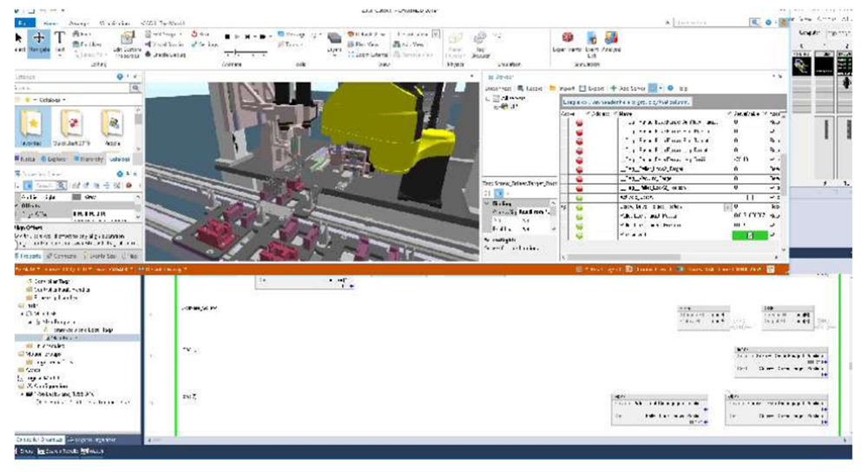The width and height of the screenshot is (868, 472).
Task: Open the dropdown arrow in tag name cell
Action: (x=727, y=207)
